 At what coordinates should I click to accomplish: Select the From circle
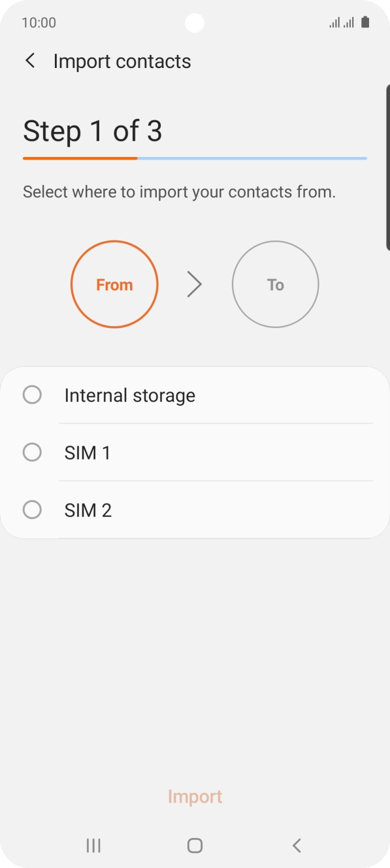pos(114,284)
